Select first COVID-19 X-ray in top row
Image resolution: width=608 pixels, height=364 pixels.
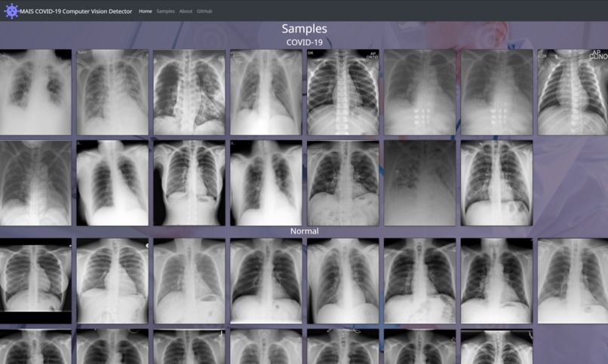pos(35,92)
